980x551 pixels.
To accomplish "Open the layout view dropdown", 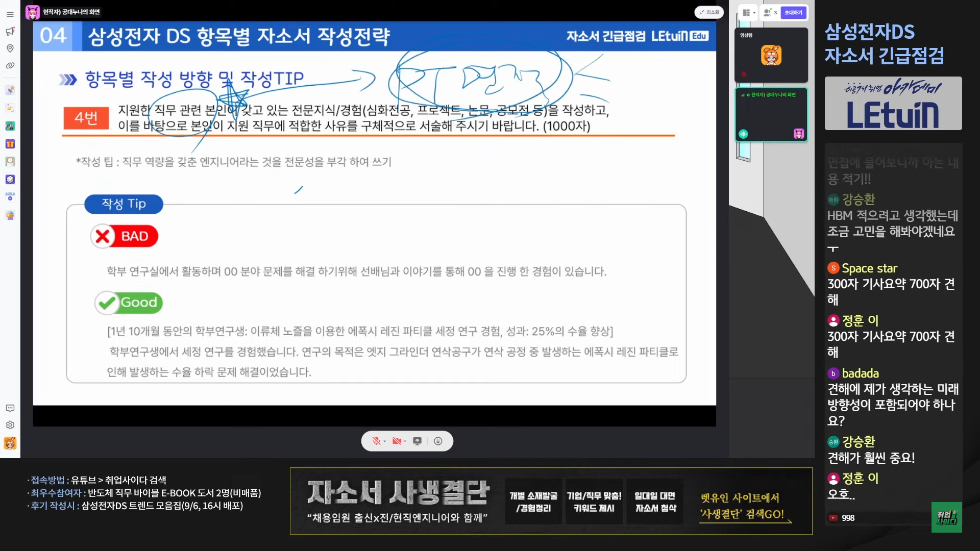I will pos(749,13).
